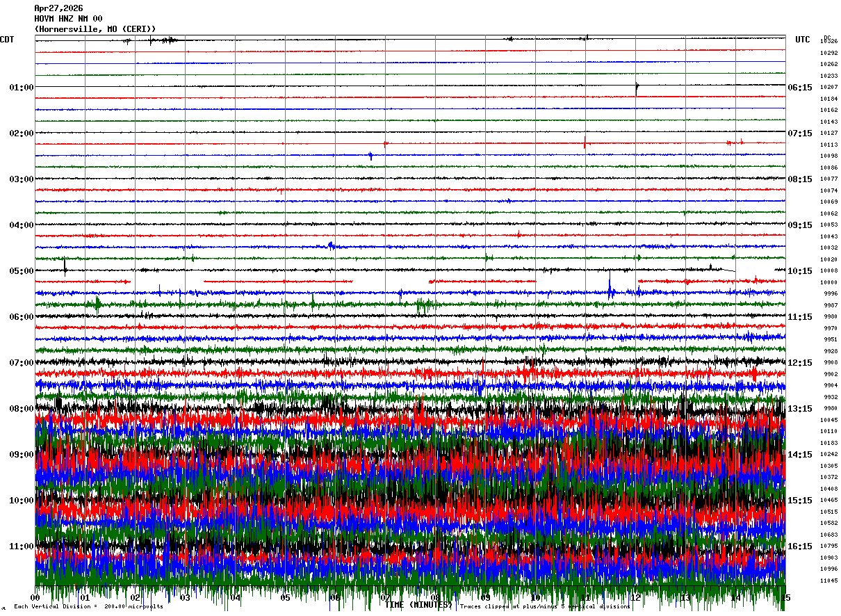The image size is (841, 616).
Task: Select the DC value 10143
Action: [828, 122]
